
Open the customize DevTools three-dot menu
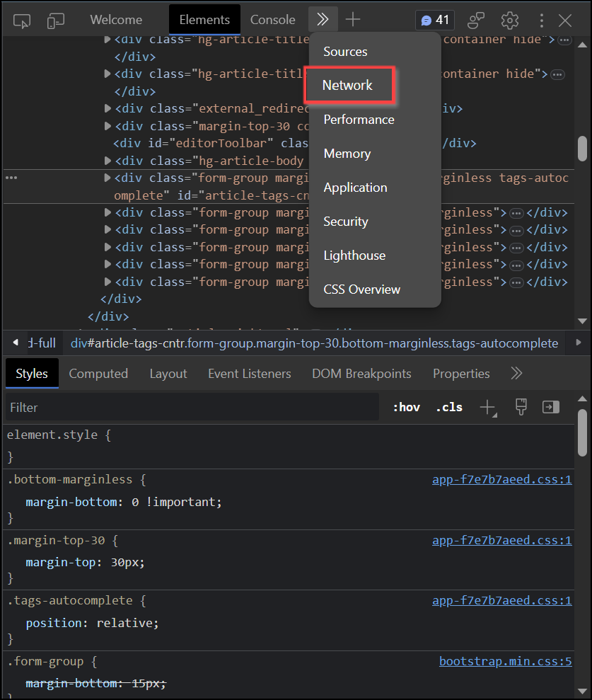[542, 20]
